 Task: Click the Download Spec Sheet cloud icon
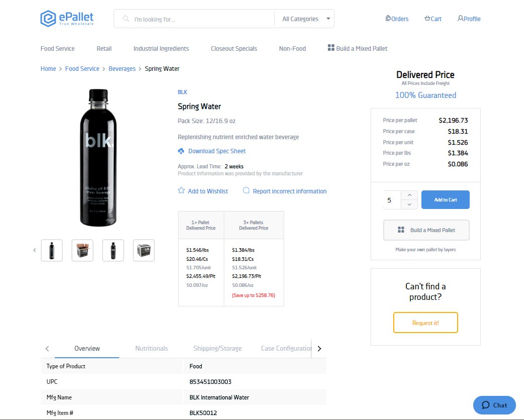coord(181,151)
